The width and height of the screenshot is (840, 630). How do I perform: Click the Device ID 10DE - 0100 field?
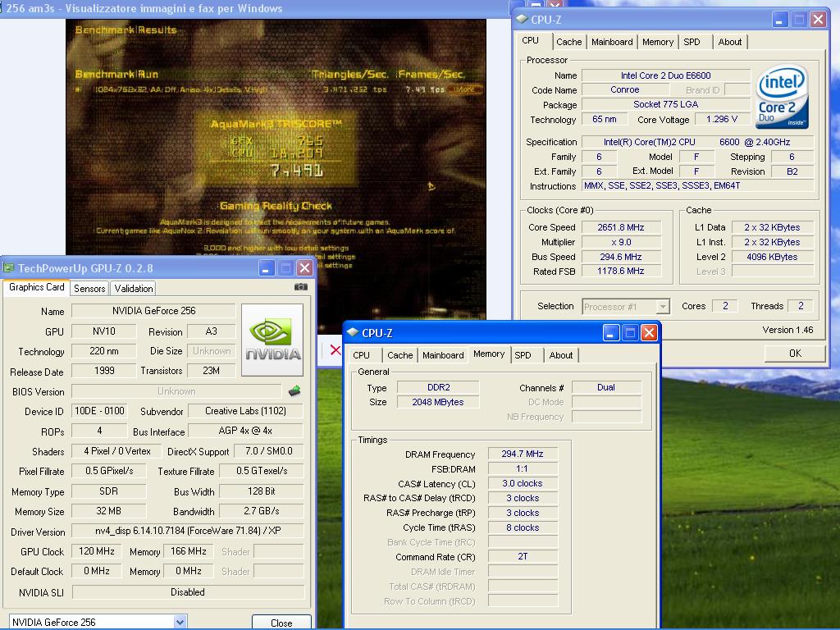99,411
